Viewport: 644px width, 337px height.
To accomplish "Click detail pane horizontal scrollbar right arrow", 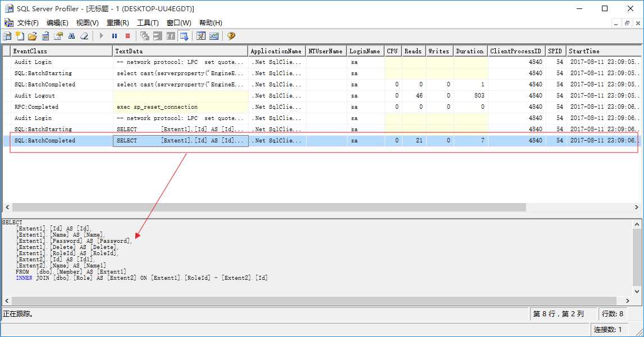I will coord(628,301).
